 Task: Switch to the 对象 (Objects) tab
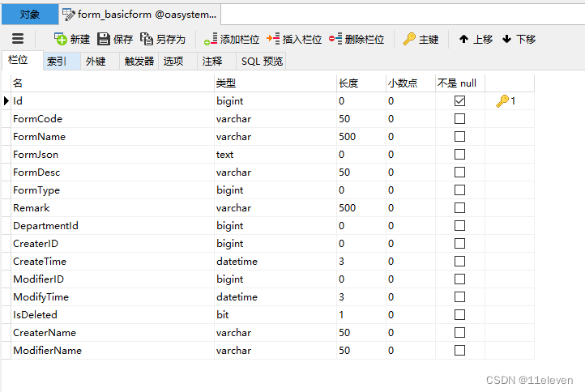point(30,15)
